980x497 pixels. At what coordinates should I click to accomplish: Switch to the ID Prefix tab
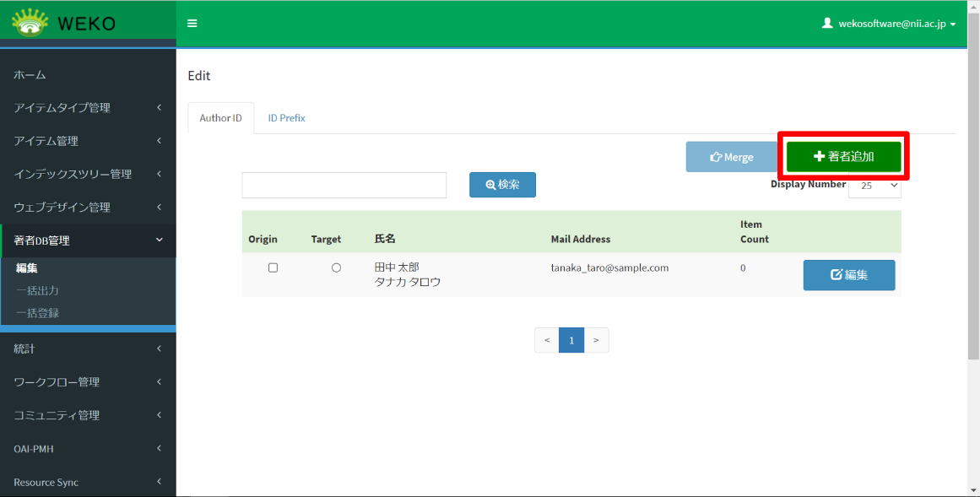(x=286, y=118)
